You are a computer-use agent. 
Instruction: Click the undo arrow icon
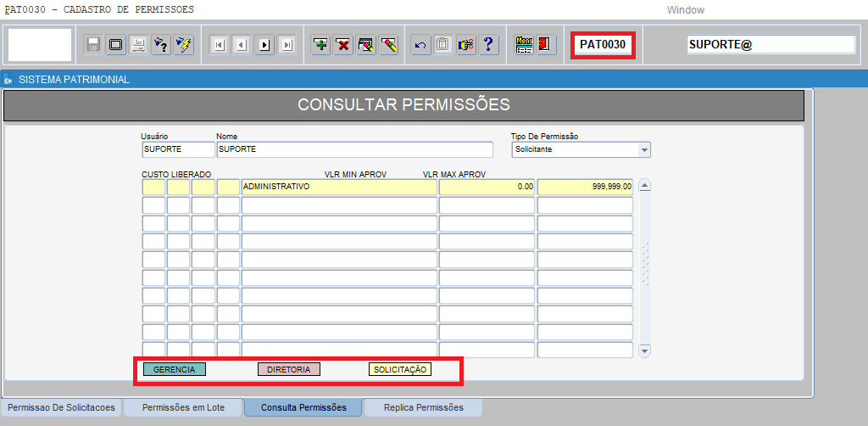(419, 45)
